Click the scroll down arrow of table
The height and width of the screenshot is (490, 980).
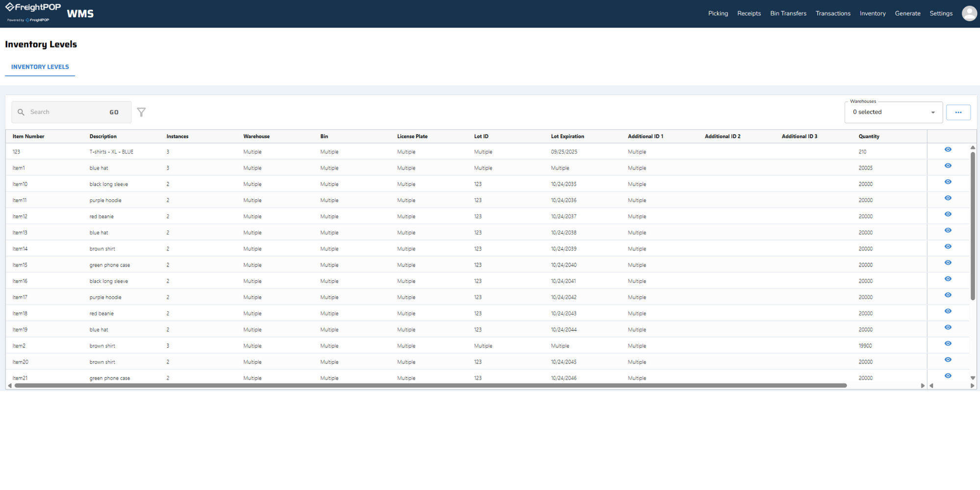(x=973, y=378)
